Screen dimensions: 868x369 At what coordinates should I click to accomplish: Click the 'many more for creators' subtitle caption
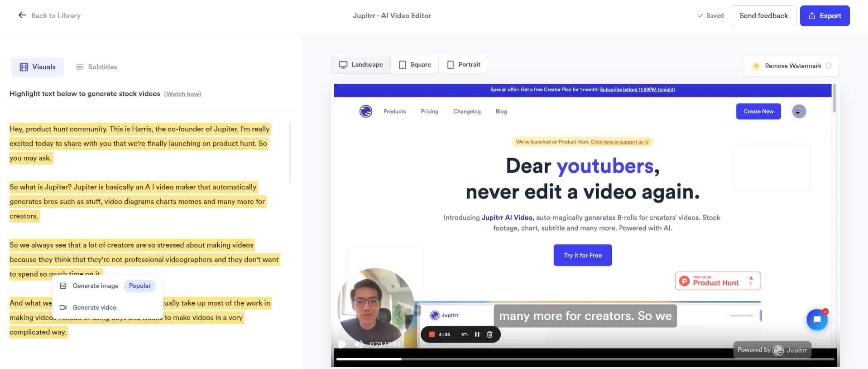point(585,316)
